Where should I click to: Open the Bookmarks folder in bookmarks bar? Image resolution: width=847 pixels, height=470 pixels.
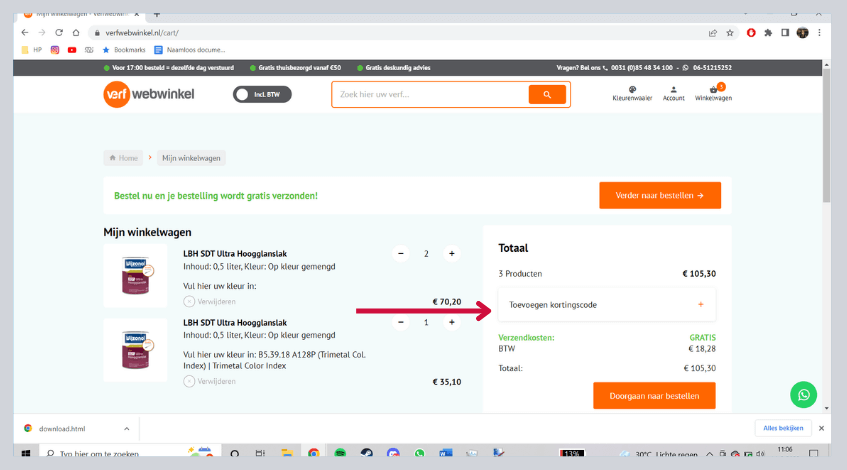pyautogui.click(x=124, y=50)
